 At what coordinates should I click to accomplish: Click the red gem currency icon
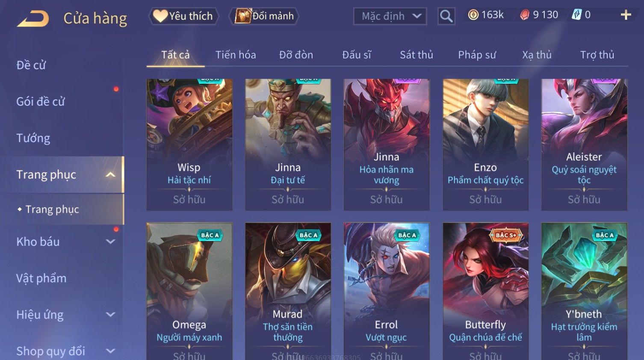tap(525, 15)
